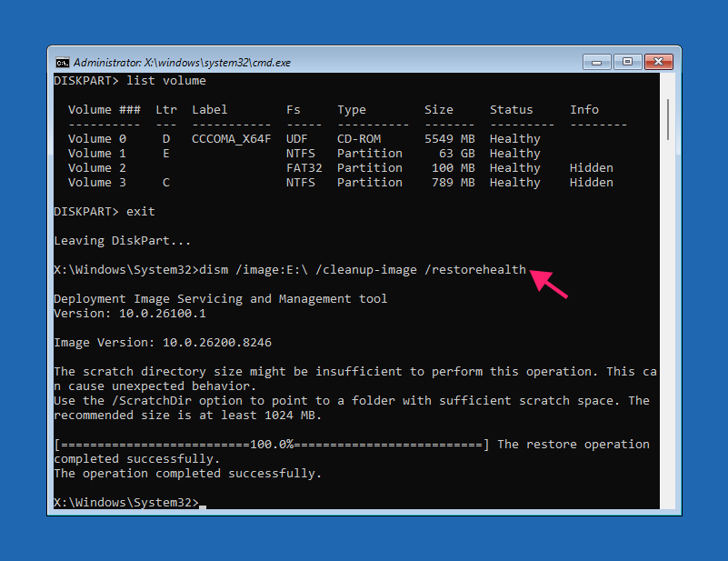
Task: Click the 'list volume' command text
Action: coord(166,81)
